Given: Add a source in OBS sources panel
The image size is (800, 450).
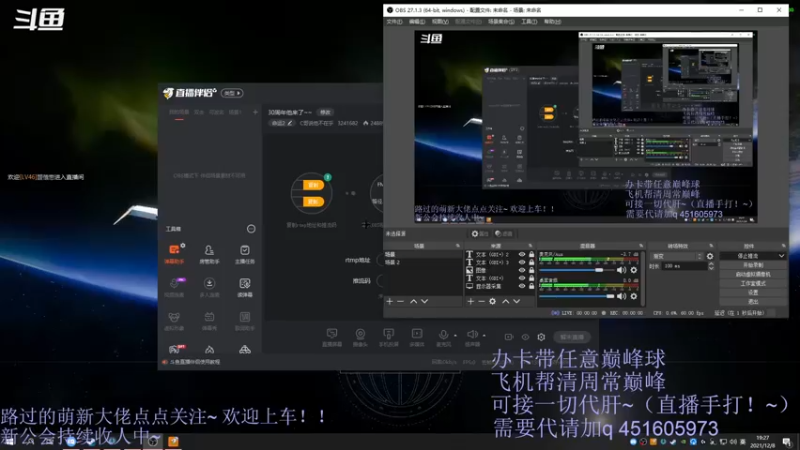Looking at the screenshot, I should click(x=470, y=302).
